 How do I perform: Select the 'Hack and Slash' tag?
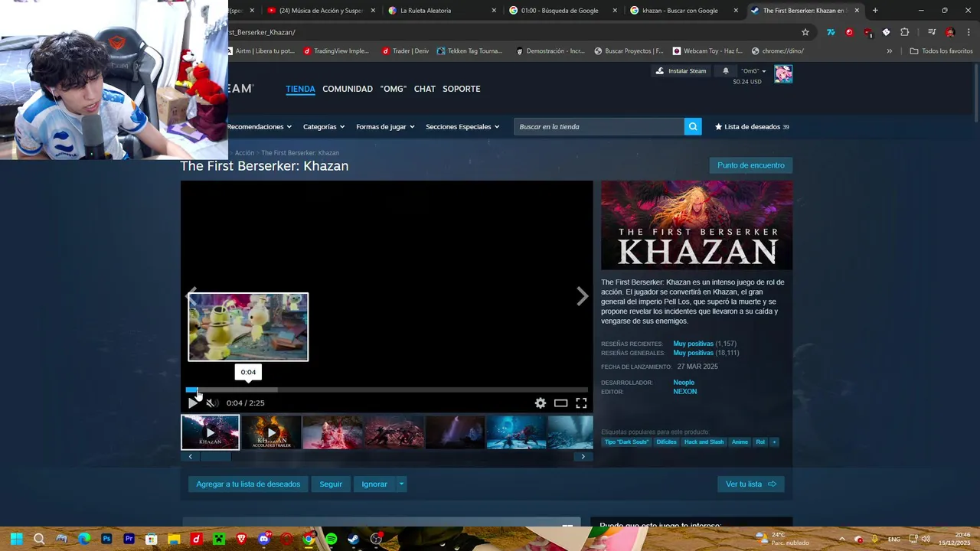(704, 442)
